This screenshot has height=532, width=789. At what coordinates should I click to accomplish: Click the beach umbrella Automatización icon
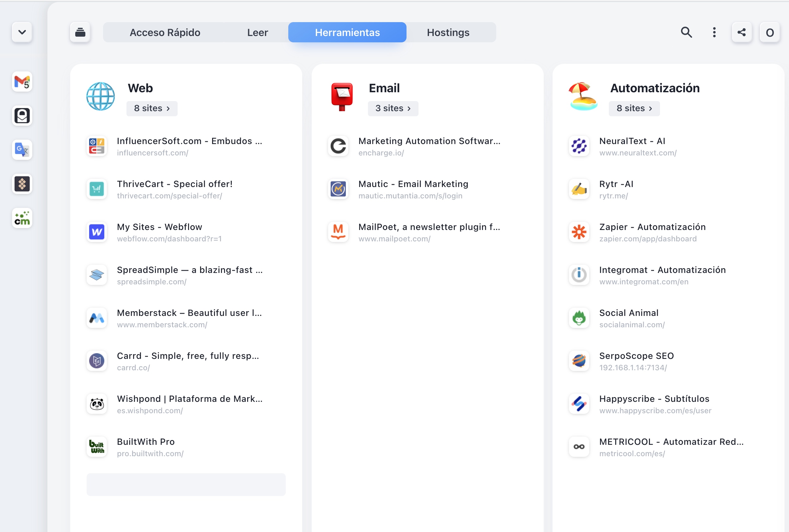coord(583,96)
